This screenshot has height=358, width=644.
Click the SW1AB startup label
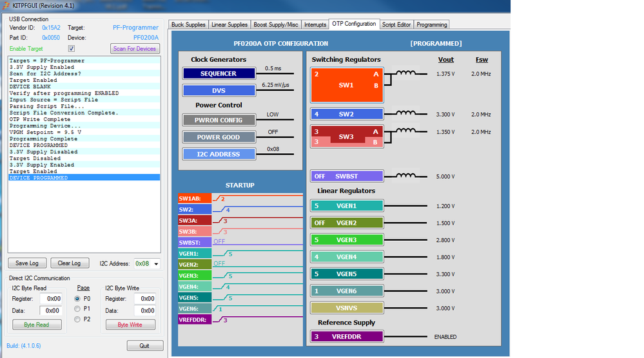coord(195,198)
